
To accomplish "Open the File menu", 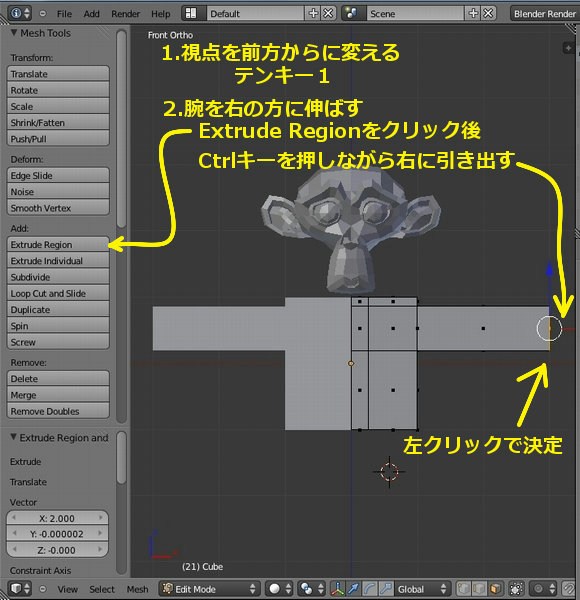I will pos(64,14).
